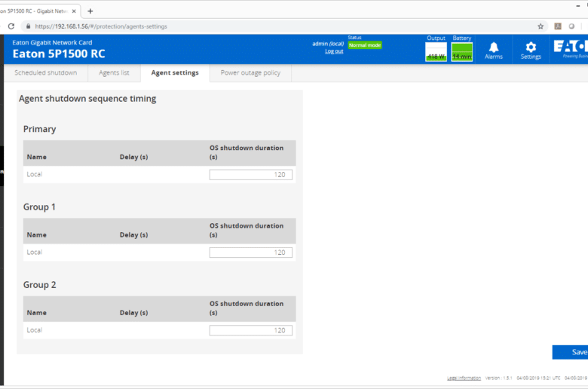Click the browser address bar URL
588x389 pixels.
(x=101, y=26)
